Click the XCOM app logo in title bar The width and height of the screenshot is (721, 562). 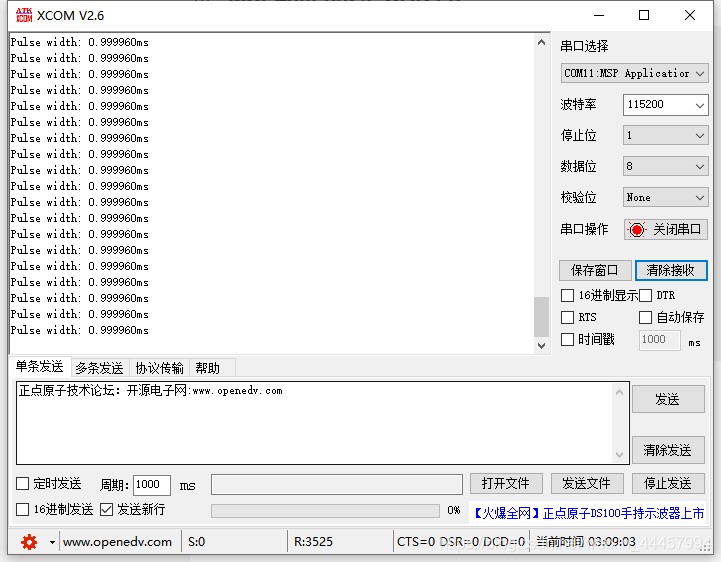pos(23,15)
